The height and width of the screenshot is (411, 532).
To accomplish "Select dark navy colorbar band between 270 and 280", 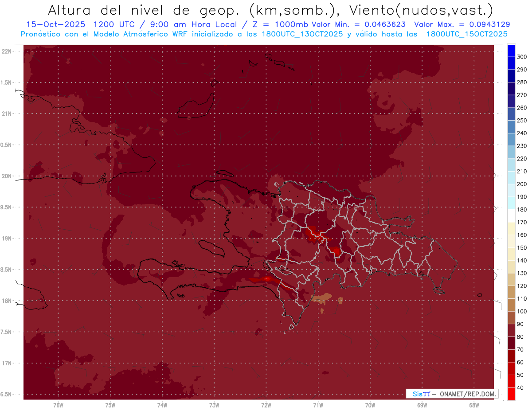I will (x=511, y=89).
